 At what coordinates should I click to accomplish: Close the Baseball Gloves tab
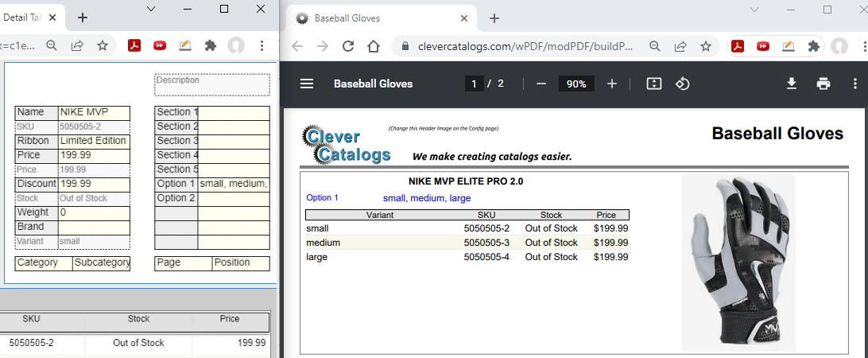(465, 18)
